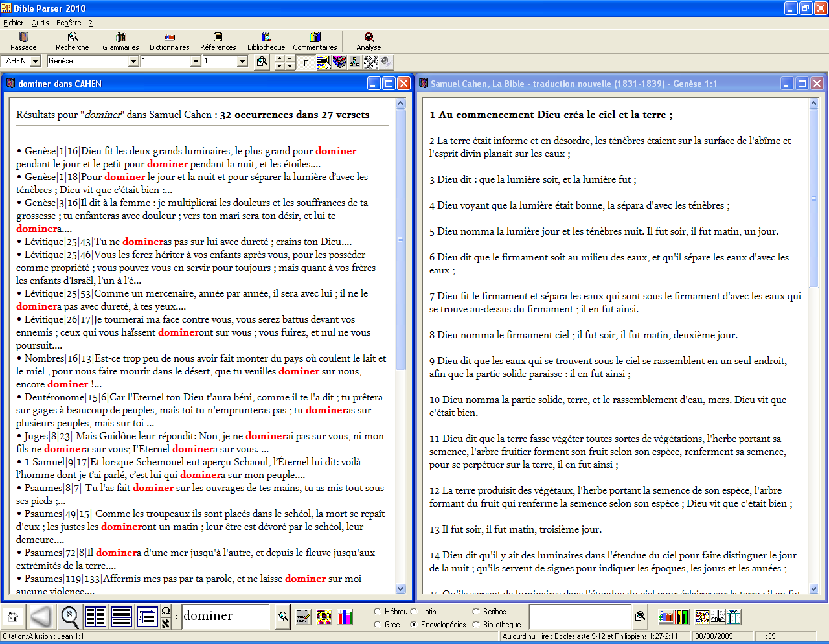Open the ? help menu
Screen dimensions: 829x644
pos(91,23)
